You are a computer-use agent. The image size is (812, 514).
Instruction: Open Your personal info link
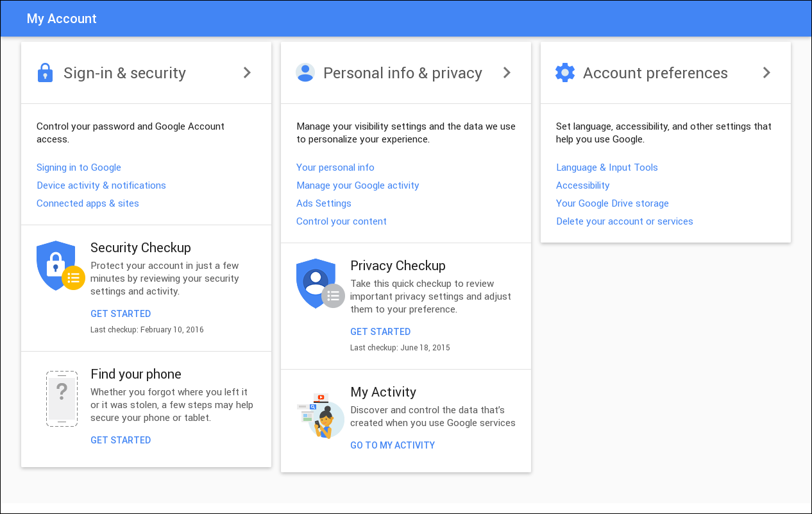click(335, 167)
